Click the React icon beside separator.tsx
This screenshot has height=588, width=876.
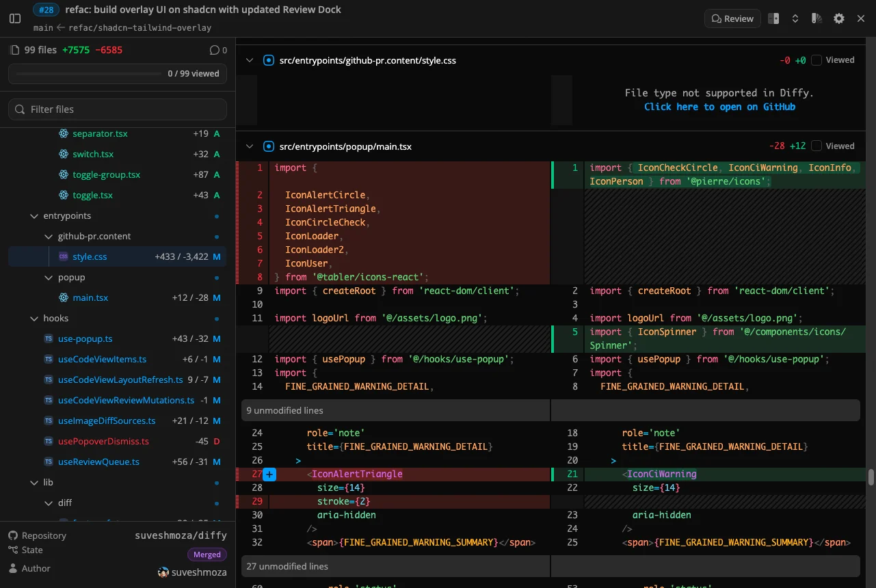(64, 133)
